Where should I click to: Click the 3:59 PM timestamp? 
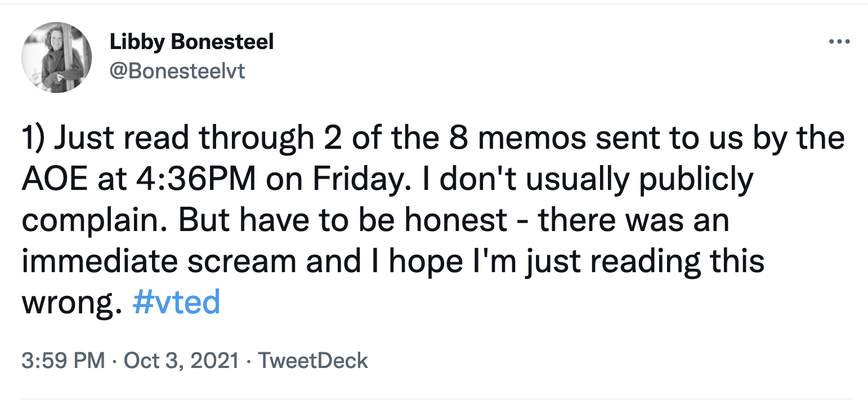pyautogui.click(x=63, y=360)
